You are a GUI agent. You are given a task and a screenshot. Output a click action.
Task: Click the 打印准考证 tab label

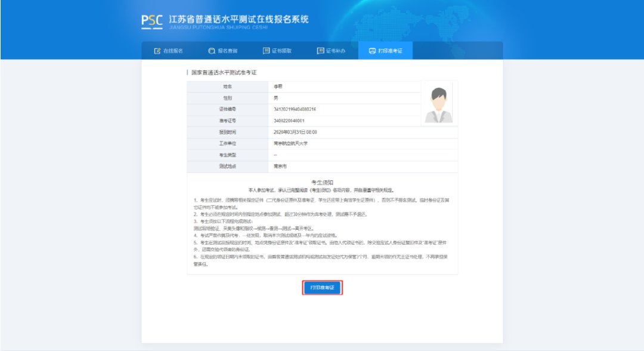tap(390, 51)
